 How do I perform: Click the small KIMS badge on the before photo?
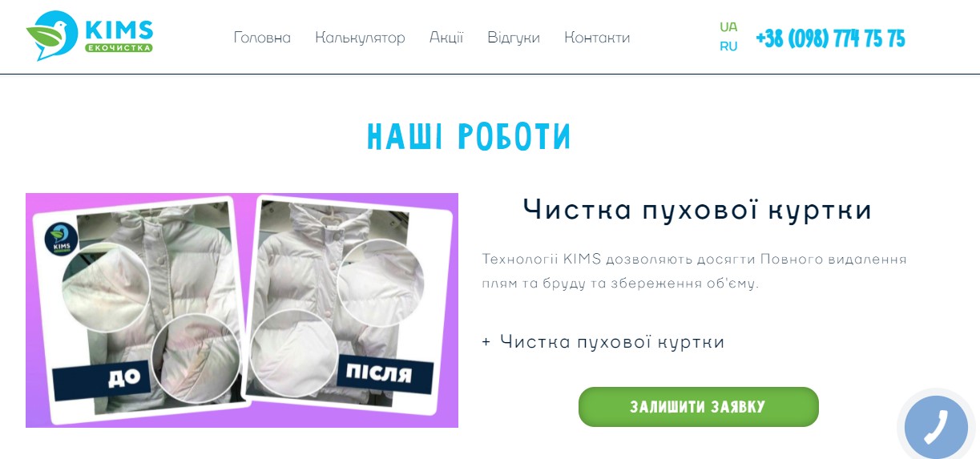click(x=59, y=238)
